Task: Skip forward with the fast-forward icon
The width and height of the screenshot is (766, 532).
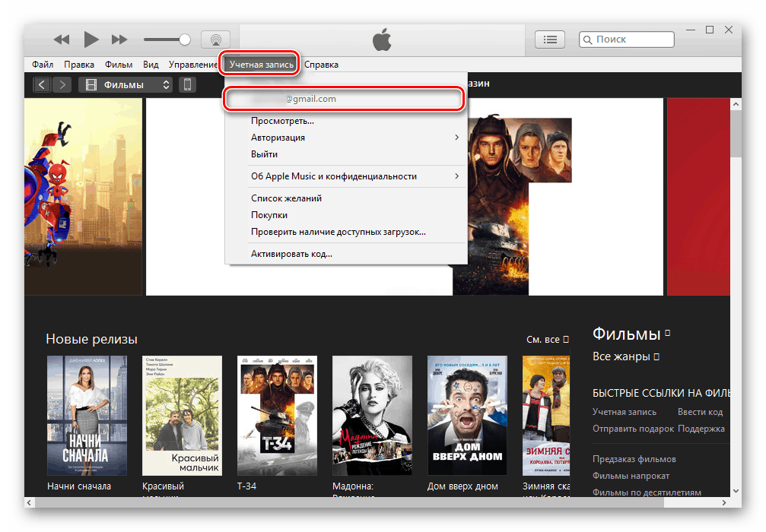Action: click(x=119, y=40)
